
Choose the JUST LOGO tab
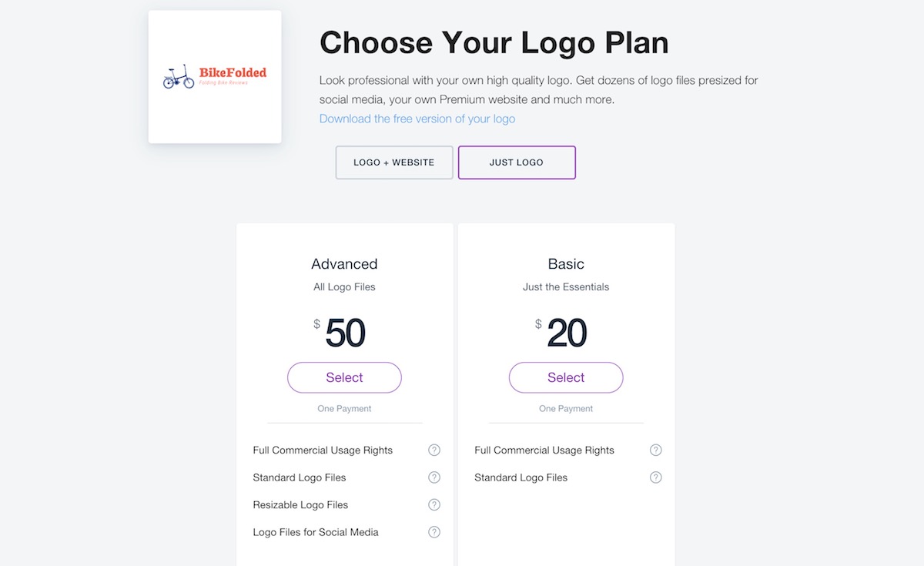pos(517,162)
